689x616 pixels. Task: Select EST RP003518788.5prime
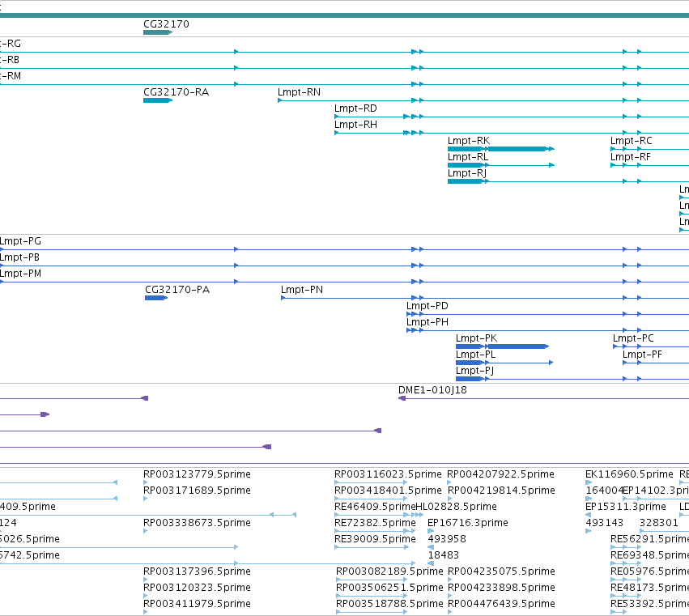click(x=389, y=604)
